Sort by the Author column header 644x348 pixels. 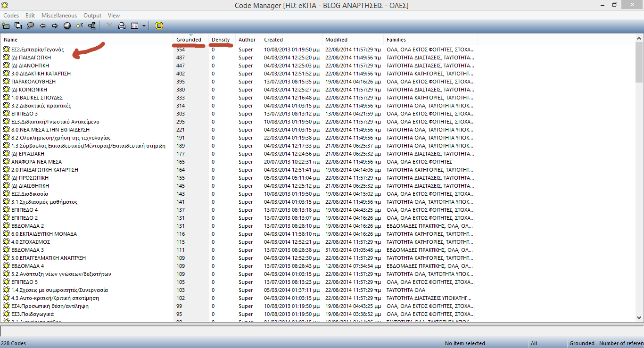coord(248,40)
